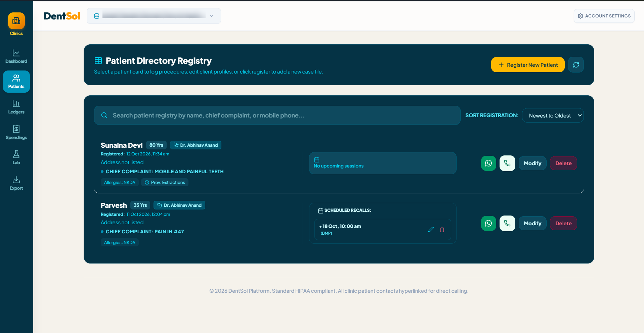Refresh the patient directory list
The width and height of the screenshot is (644, 333).
(x=576, y=65)
